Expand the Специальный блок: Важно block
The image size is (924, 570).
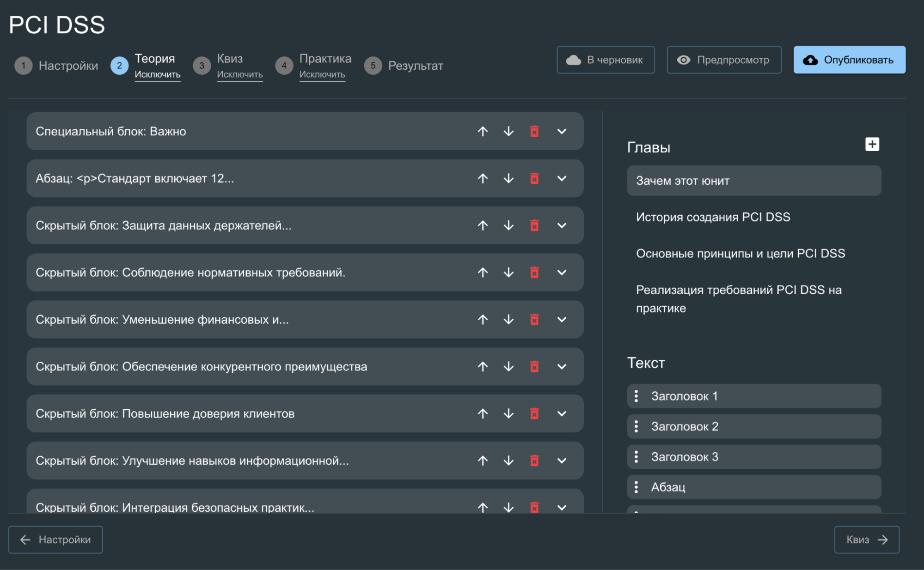pos(562,132)
